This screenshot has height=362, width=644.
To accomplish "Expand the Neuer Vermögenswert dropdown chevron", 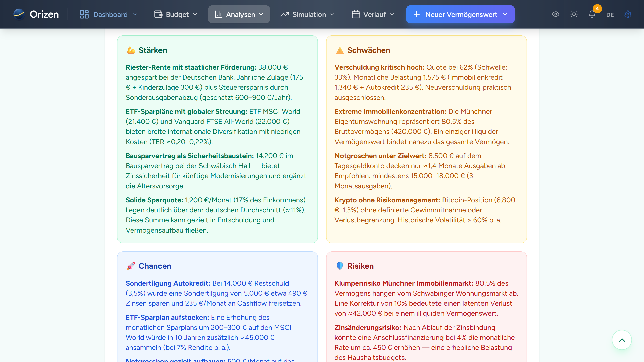I will 506,14.
